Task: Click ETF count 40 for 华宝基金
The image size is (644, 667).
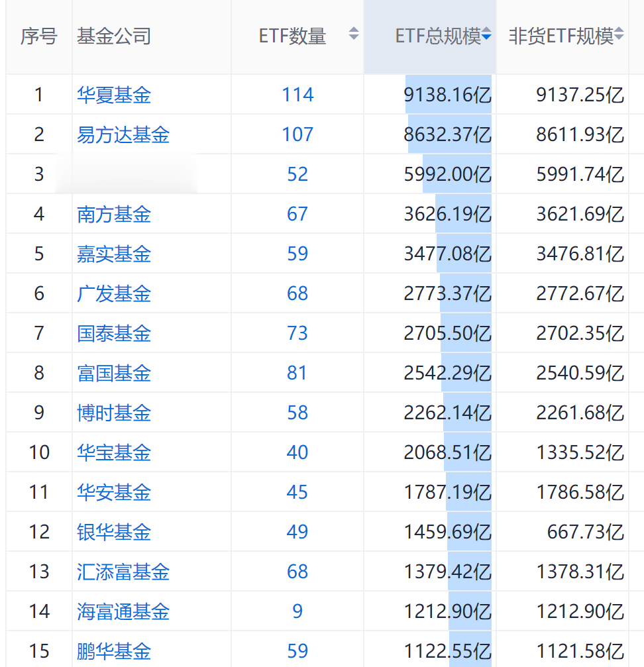Action: (x=297, y=452)
